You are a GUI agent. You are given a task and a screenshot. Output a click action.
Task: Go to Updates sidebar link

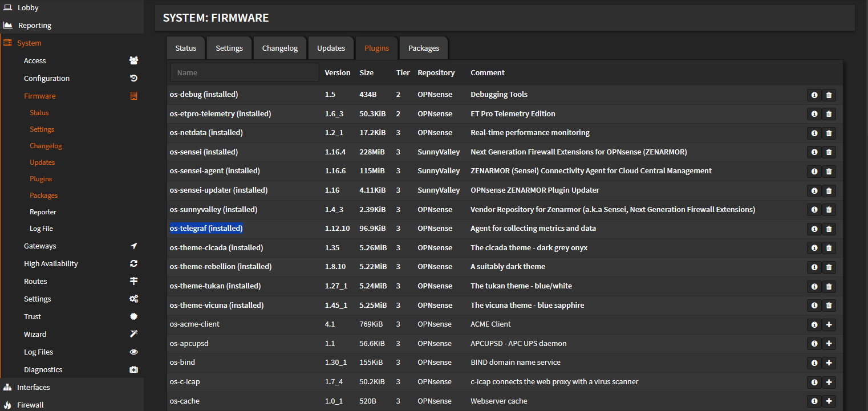point(42,162)
